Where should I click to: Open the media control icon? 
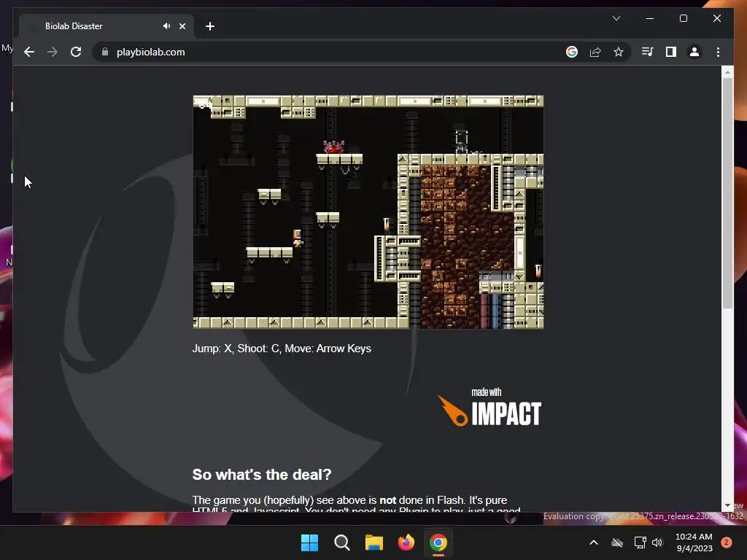coord(648,52)
